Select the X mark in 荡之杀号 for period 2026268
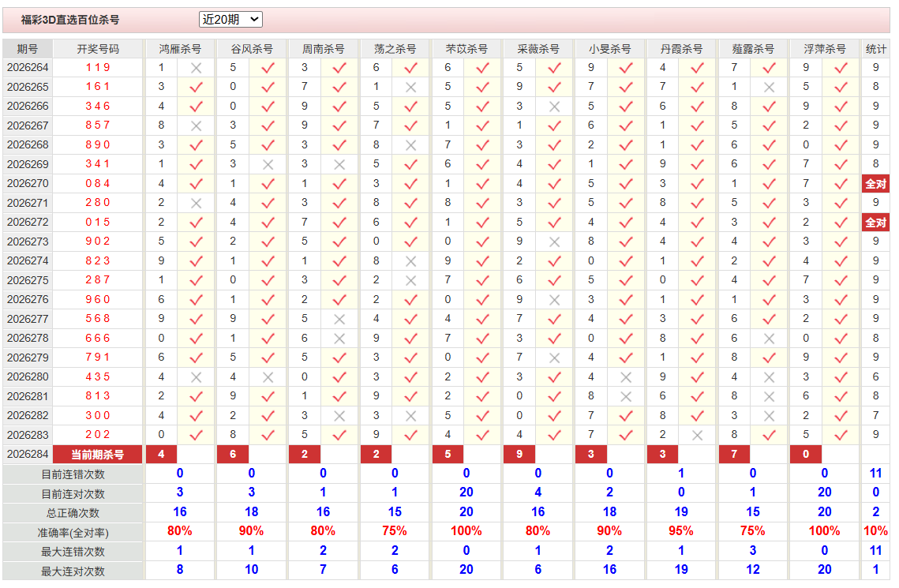This screenshot has height=588, width=899. click(x=410, y=145)
